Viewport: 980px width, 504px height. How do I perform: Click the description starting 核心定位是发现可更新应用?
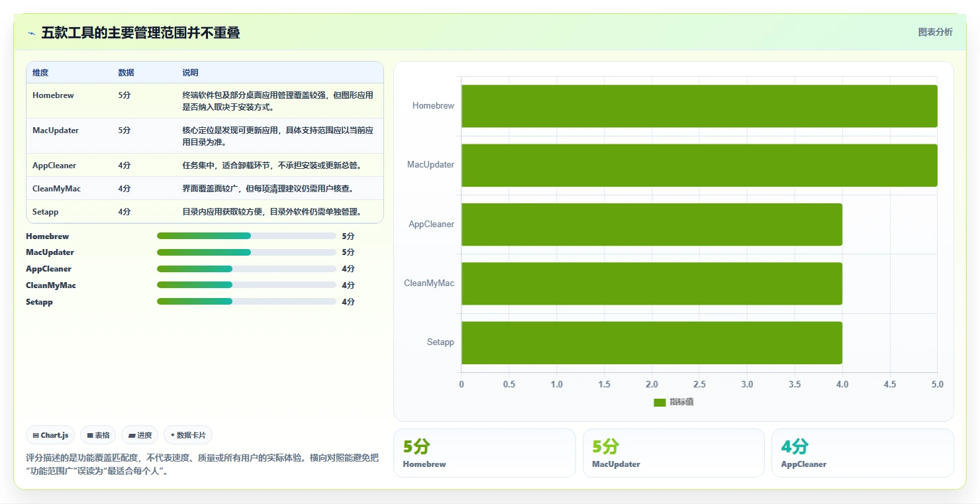click(278, 136)
